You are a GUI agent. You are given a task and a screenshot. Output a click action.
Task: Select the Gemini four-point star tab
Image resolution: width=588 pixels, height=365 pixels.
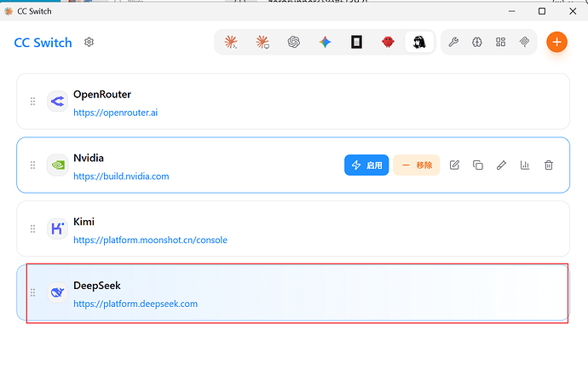(x=326, y=42)
